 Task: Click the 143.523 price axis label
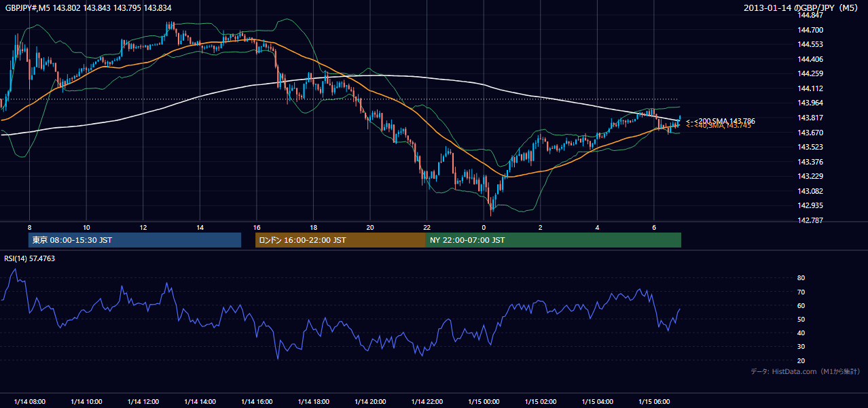pos(811,147)
